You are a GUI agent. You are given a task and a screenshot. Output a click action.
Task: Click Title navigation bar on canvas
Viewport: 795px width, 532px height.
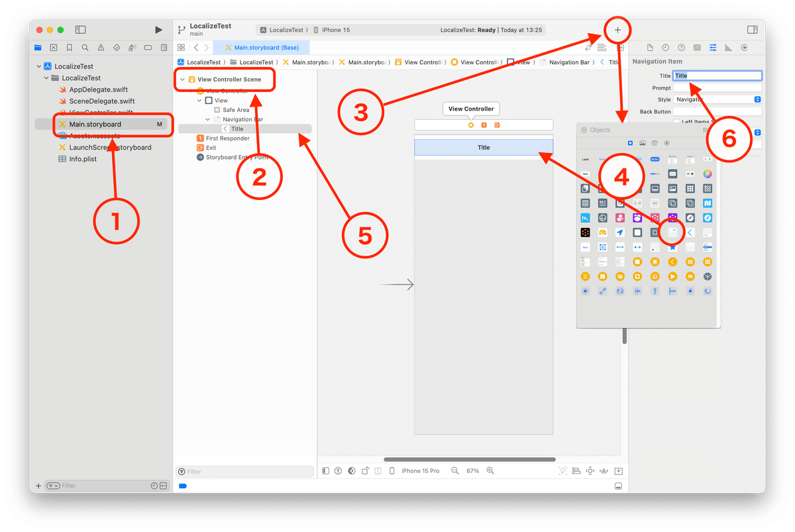point(484,148)
